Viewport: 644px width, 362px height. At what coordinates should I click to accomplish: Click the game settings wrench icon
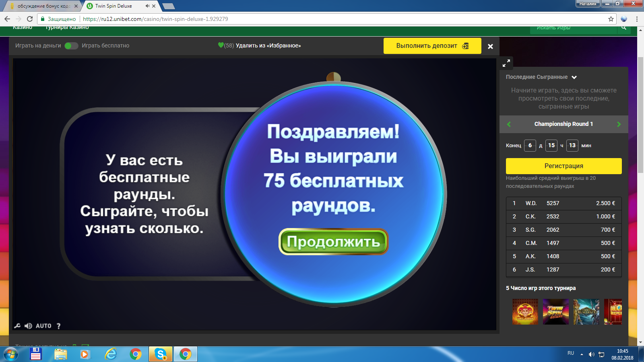point(17,326)
